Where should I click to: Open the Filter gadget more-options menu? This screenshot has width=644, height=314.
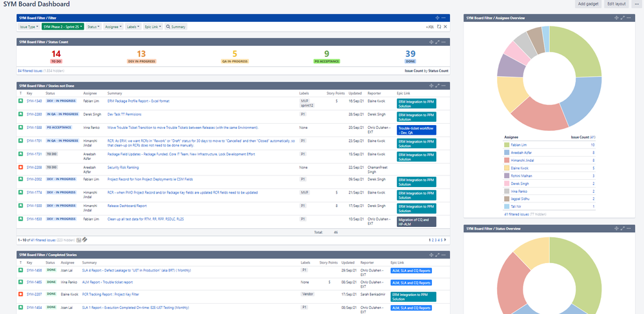pyautogui.click(x=444, y=17)
